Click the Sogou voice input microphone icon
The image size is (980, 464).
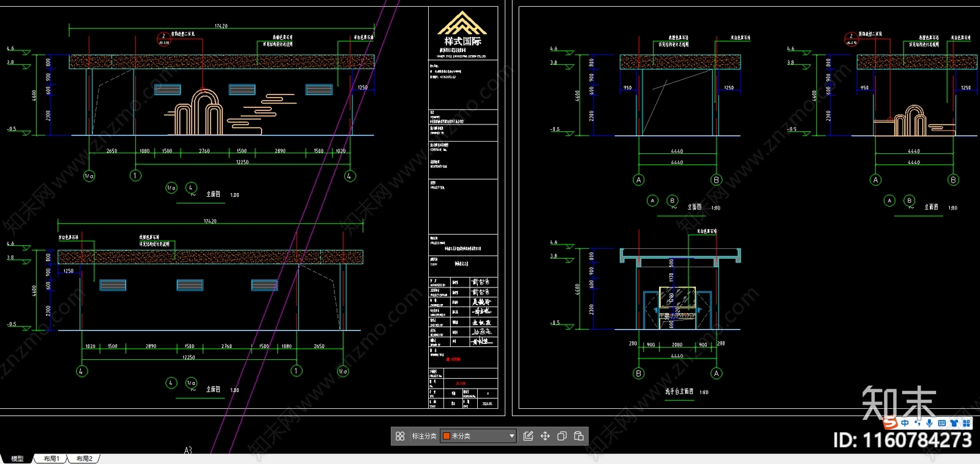pyautogui.click(x=929, y=423)
